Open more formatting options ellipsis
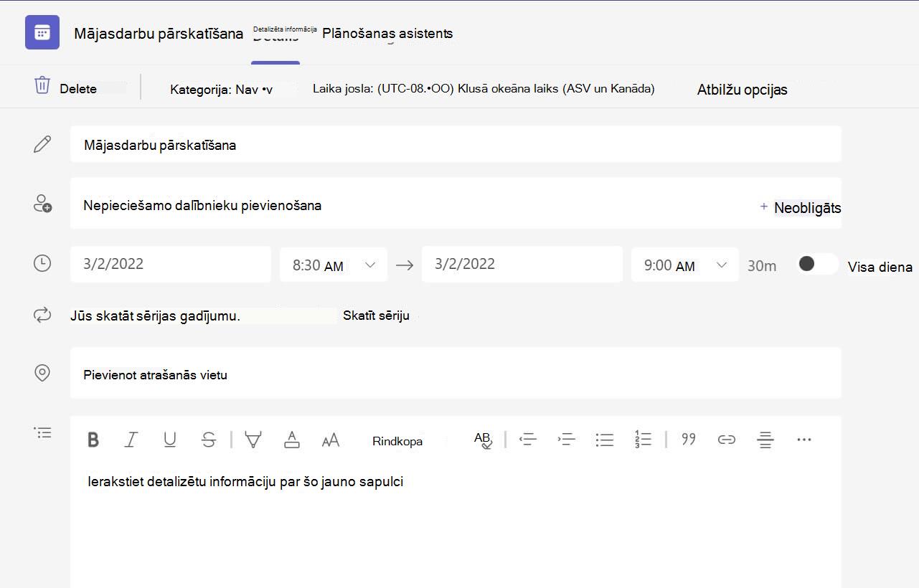919x588 pixels. (804, 440)
